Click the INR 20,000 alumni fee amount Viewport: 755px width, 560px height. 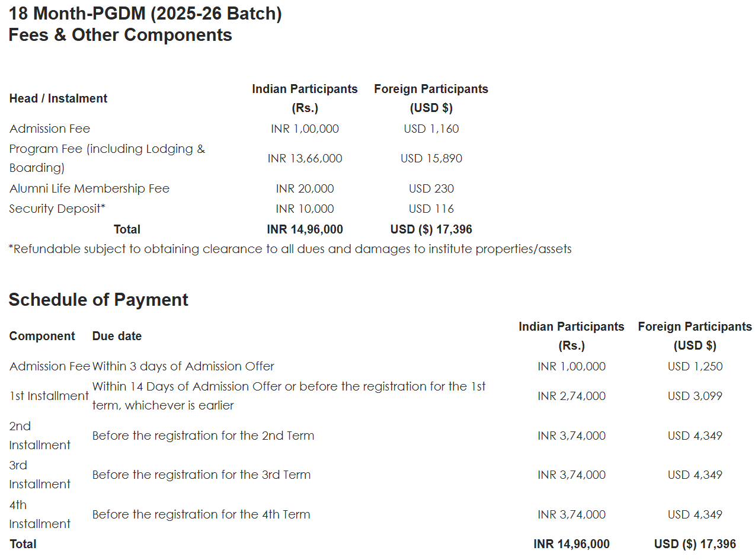(x=305, y=188)
